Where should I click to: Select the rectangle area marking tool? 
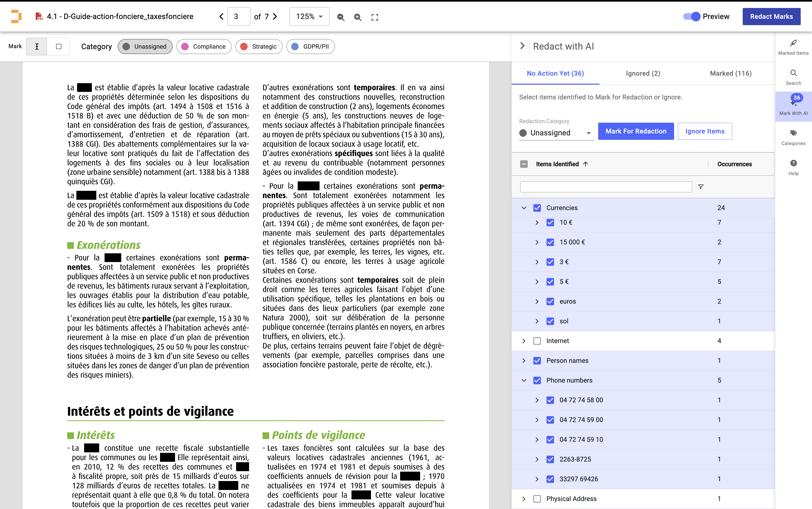point(59,47)
